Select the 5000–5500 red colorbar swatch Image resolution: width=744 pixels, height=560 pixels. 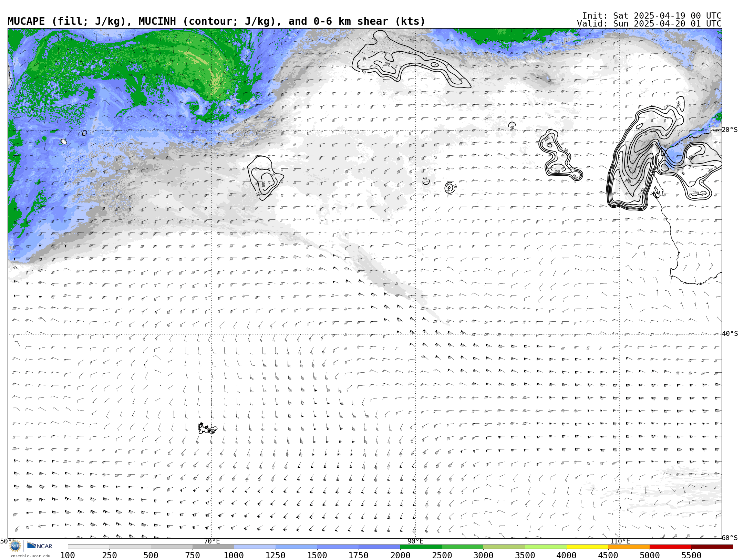[671, 547]
